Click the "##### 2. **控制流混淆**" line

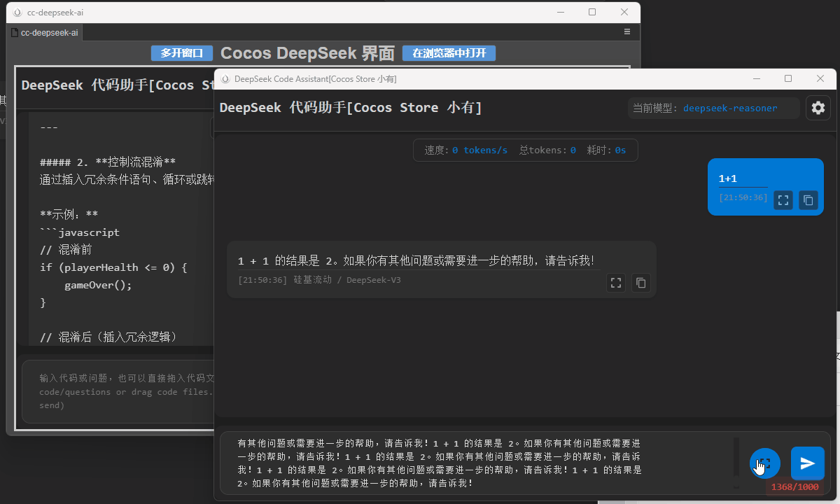[x=108, y=162]
